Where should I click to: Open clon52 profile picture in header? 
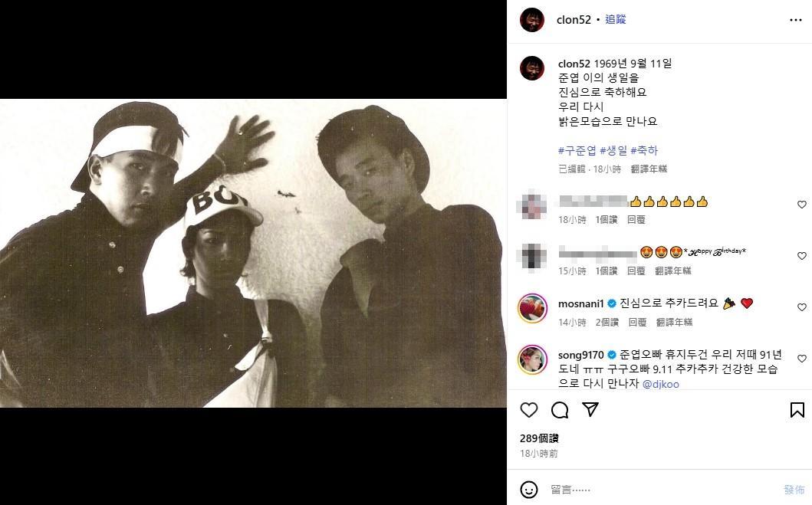(x=532, y=20)
